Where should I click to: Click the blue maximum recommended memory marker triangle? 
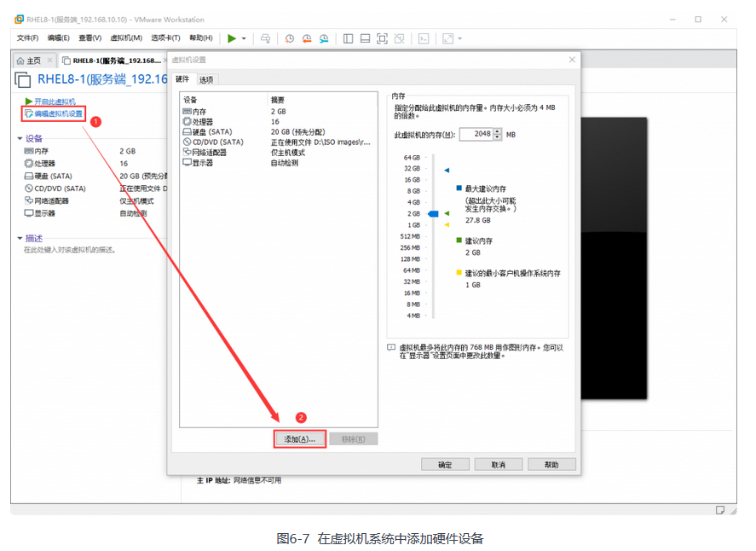coord(447,170)
